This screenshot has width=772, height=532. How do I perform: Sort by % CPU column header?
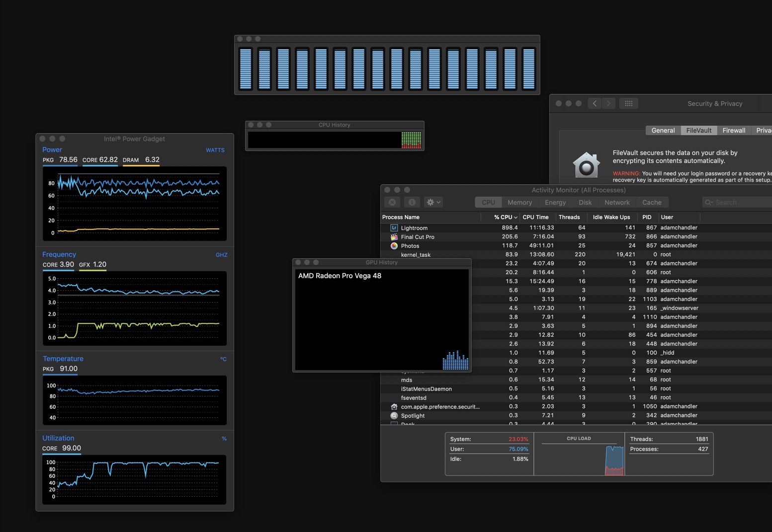pos(501,217)
